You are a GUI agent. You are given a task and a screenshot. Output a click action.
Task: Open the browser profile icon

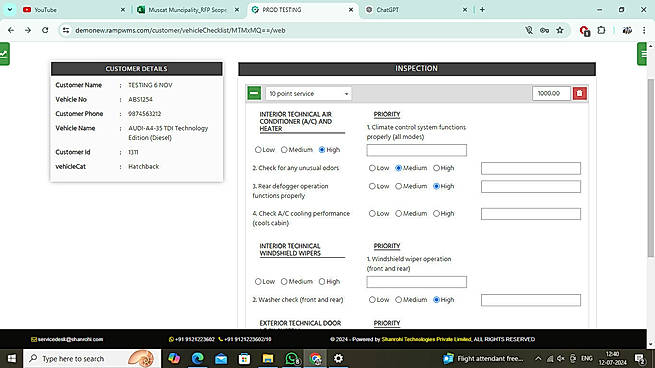click(x=627, y=30)
